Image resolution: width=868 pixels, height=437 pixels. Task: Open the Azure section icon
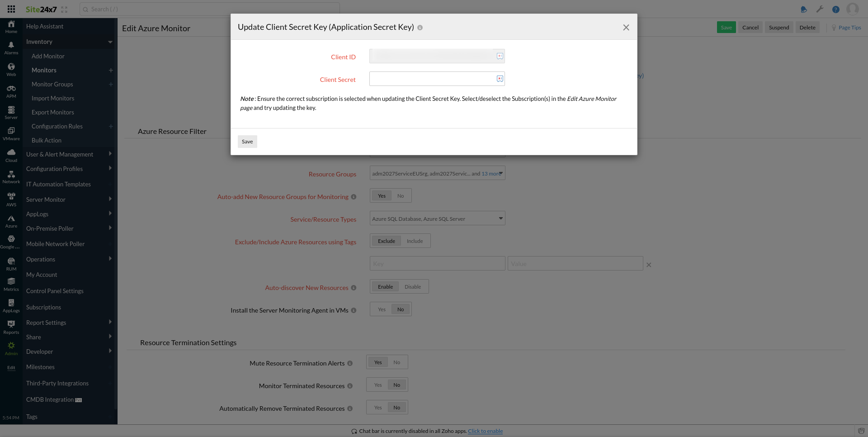pos(11,221)
